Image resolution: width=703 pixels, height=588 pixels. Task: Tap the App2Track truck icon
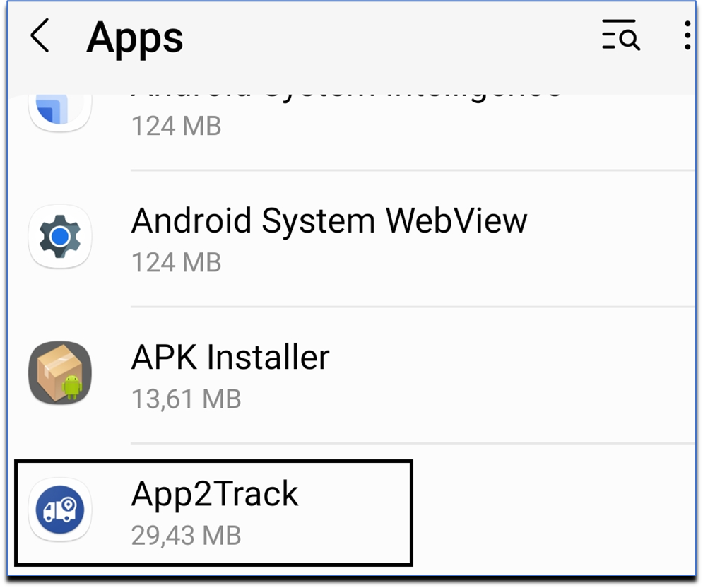tap(60, 510)
